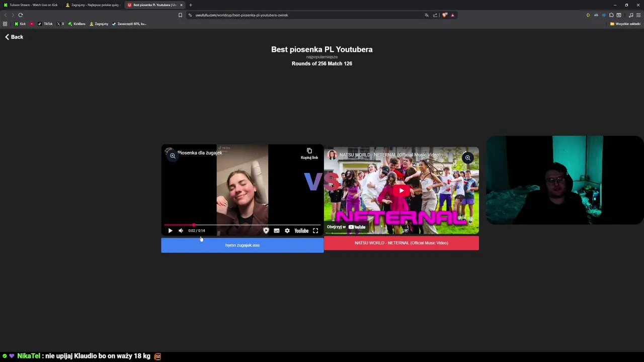Open a new browser tab
Image resolution: width=644 pixels, height=362 pixels.
pyautogui.click(x=191, y=5)
